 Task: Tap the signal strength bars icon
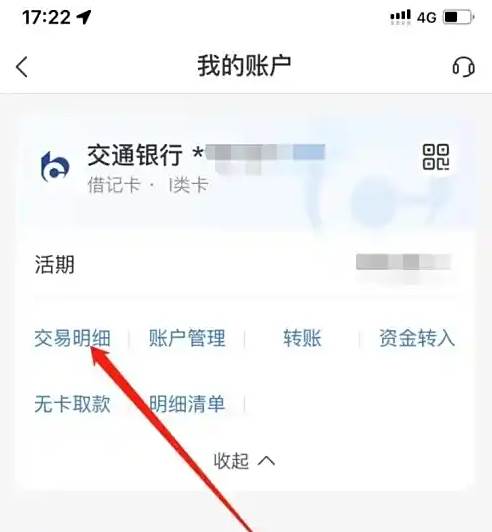point(400,17)
